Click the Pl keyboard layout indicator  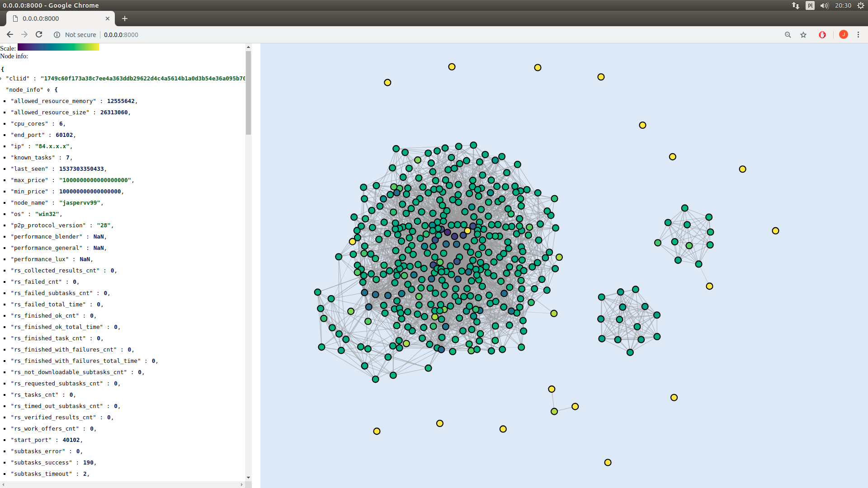(x=810, y=5)
